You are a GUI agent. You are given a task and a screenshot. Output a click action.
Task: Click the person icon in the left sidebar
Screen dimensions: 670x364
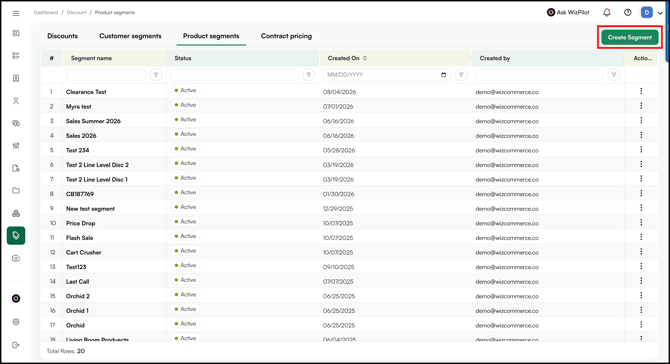16,101
